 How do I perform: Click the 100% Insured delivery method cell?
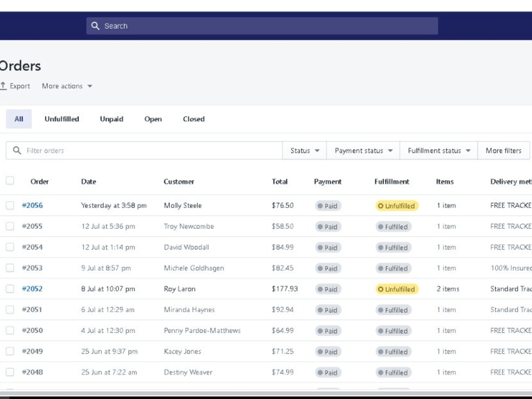click(x=511, y=268)
